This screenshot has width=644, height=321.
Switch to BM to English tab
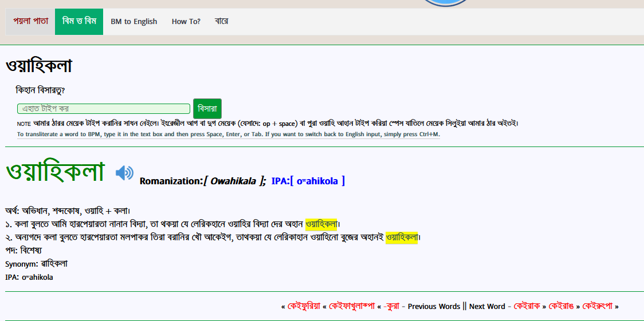134,21
